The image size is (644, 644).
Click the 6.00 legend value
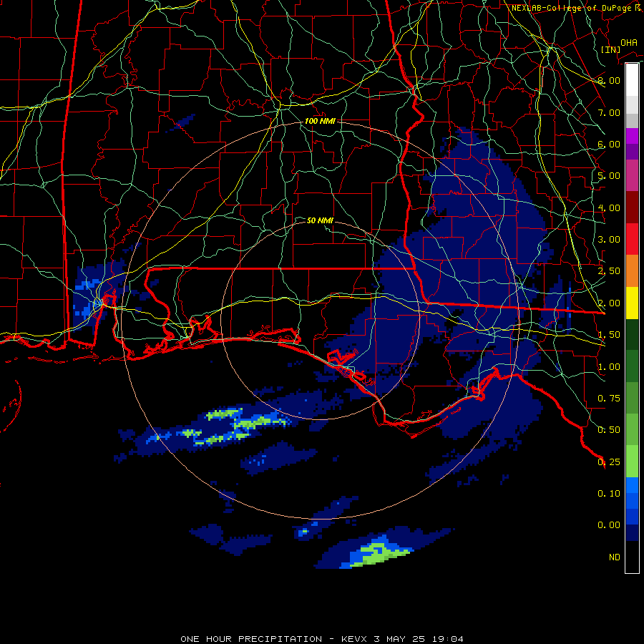[x=609, y=144]
